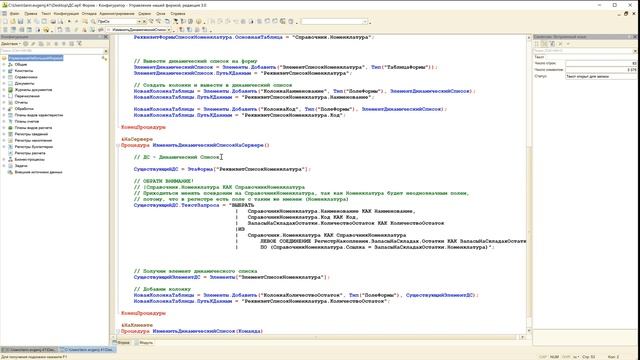Viewport: 640px width, 360px height.
Task: Toggle category grouping in the properties panel toolbar
Action: coord(544,44)
